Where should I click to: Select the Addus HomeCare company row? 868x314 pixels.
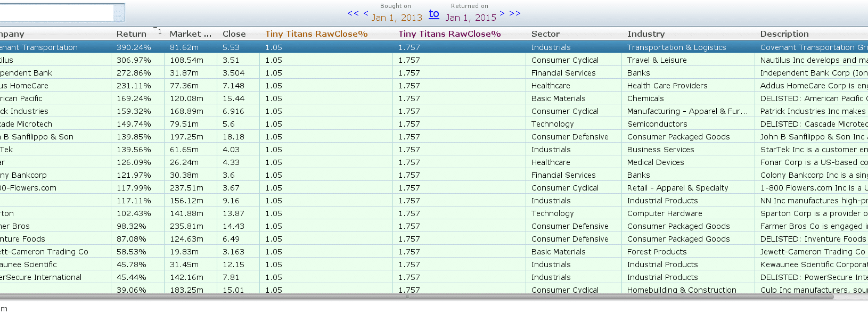(55, 86)
